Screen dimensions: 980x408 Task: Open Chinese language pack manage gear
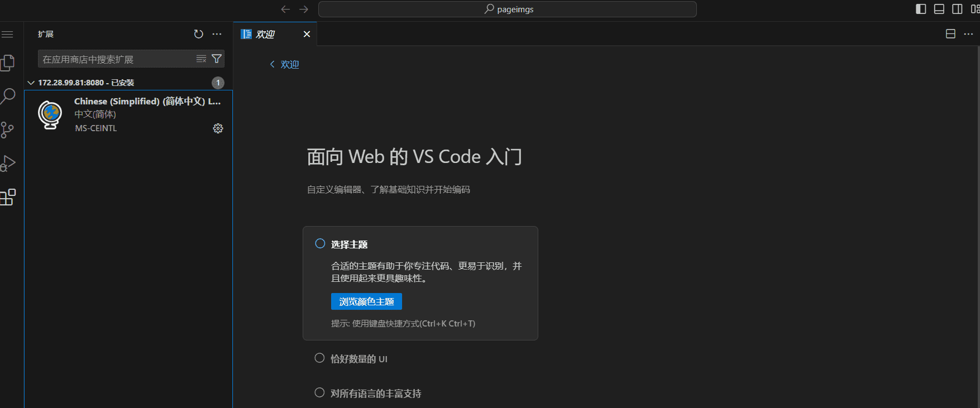218,128
